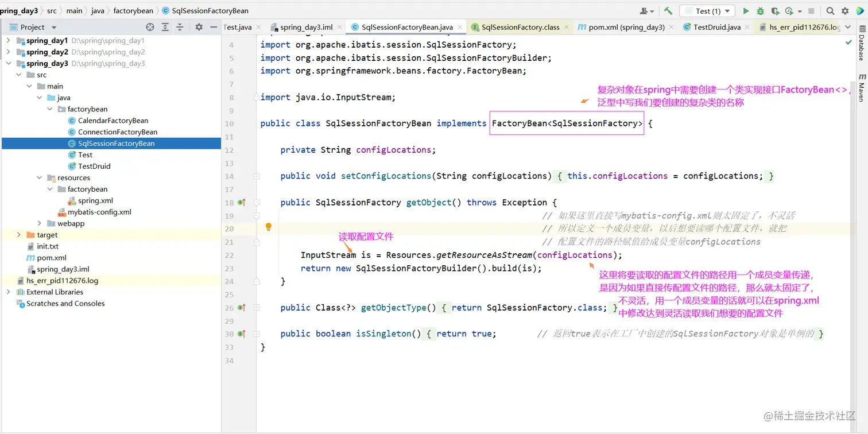Click the profiler run icon with clock
Image resolution: width=868 pixels, height=434 pixels.
[x=789, y=11]
